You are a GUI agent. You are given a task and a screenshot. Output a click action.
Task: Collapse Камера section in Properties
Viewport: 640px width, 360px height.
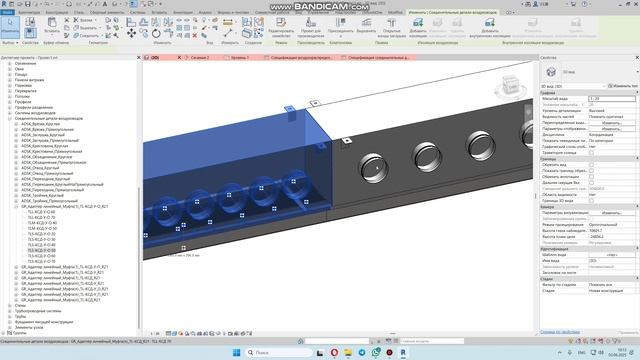click(x=637, y=207)
